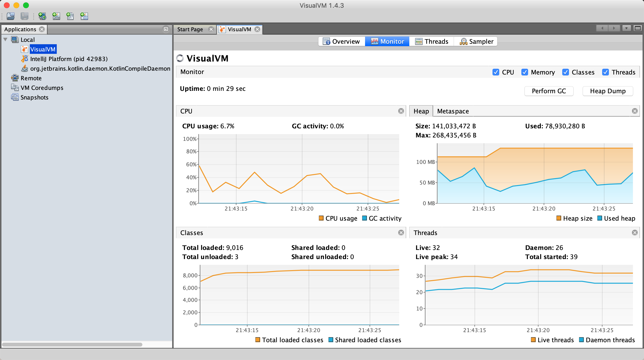Viewport: 644px width, 360px height.
Task: Click the Add Application Snapshot icon
Action: (x=84, y=16)
